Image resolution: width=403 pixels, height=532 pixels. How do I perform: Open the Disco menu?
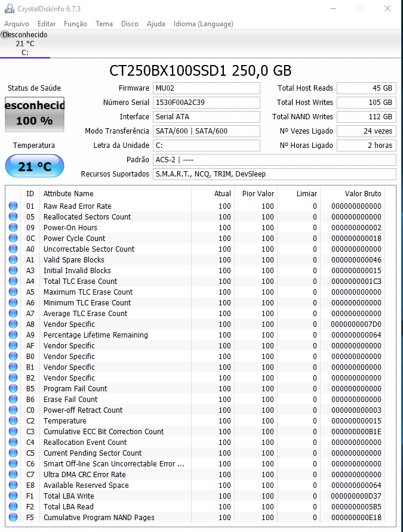pos(130,24)
